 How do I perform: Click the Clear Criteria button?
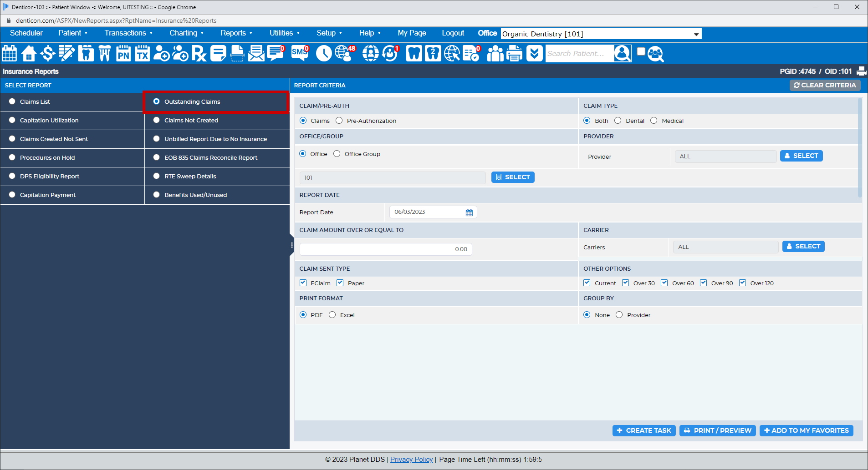[x=825, y=85]
